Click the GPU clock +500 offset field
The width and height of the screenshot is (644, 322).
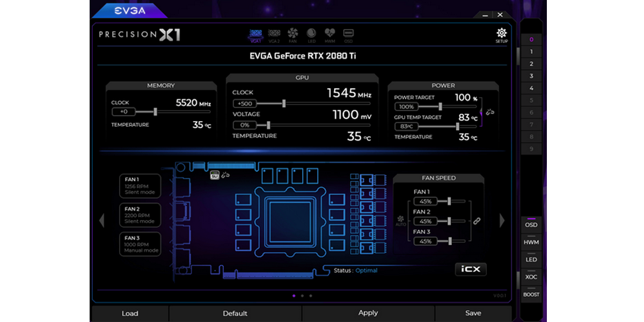pyautogui.click(x=245, y=104)
